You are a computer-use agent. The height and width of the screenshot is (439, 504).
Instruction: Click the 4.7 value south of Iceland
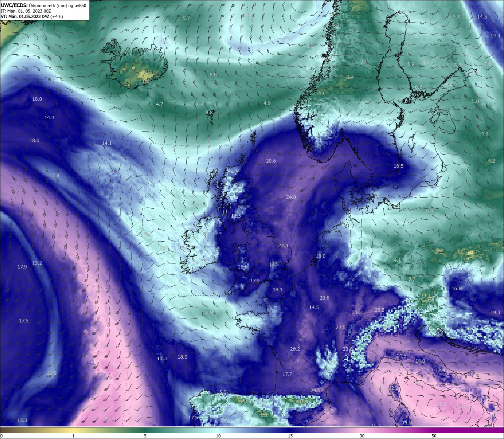point(159,104)
